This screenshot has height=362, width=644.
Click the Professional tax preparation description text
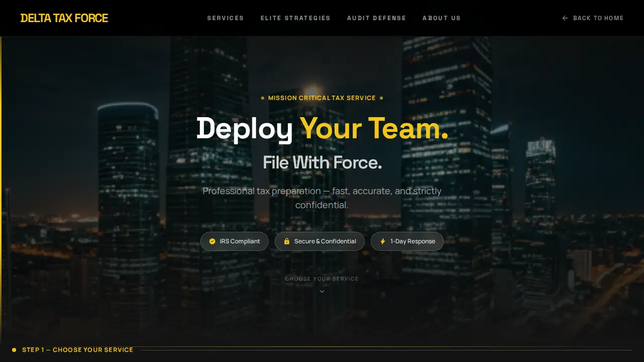[322, 198]
